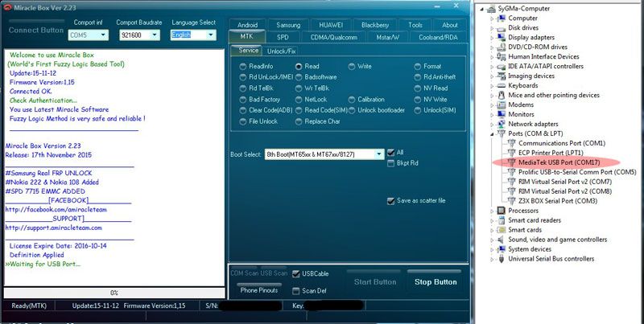Screen dimensions: 644x324
Task: Switch to the CDMA/Qualcomm tab
Action: (x=333, y=37)
